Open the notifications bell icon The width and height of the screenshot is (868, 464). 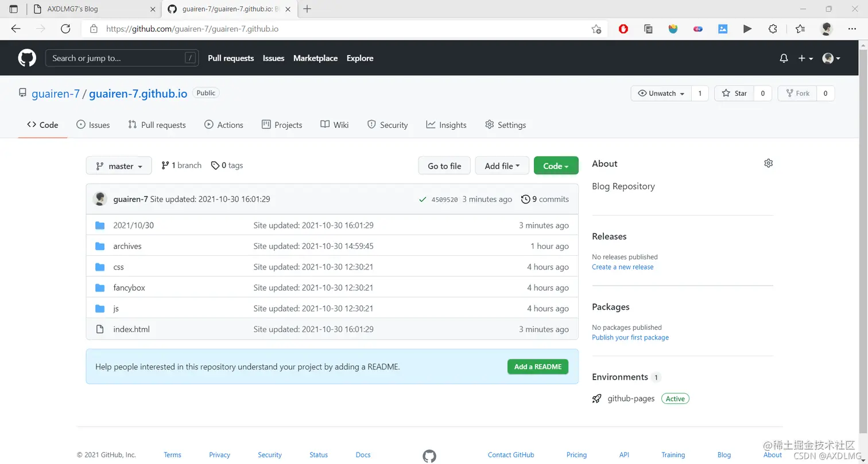(784, 59)
